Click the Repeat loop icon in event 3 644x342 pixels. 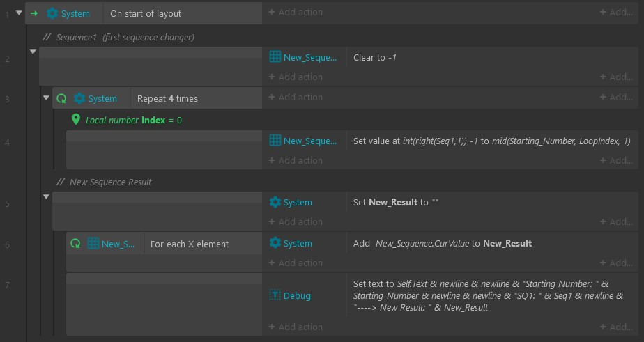point(61,98)
